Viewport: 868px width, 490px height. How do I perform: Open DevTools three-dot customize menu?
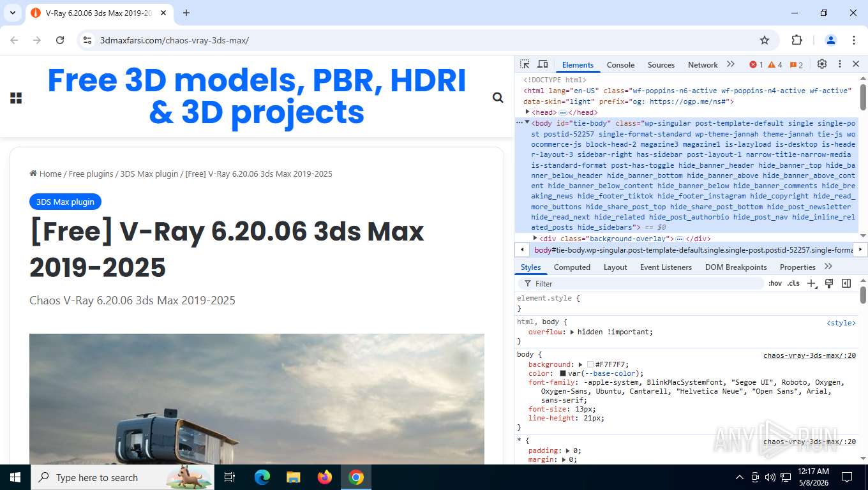click(840, 64)
